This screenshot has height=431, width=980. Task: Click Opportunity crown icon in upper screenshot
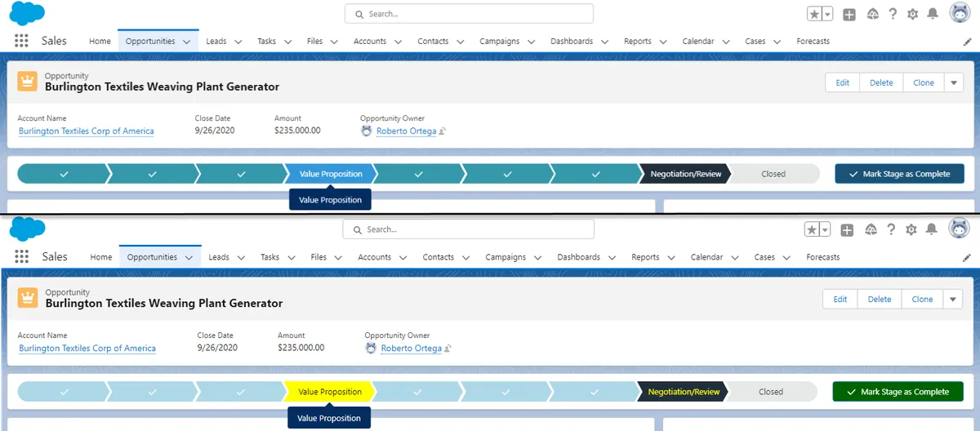[28, 82]
